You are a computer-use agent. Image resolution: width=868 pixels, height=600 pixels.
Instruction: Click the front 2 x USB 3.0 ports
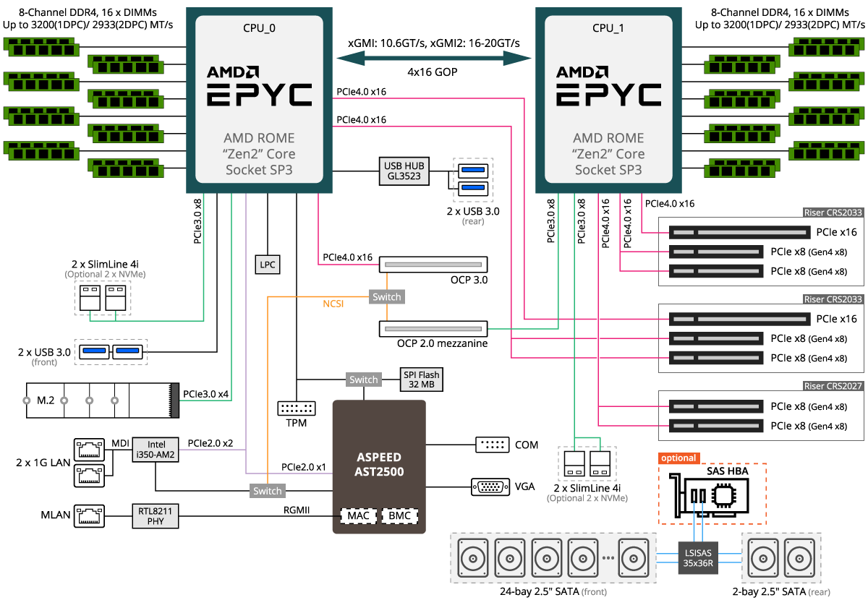pyautogui.click(x=111, y=351)
